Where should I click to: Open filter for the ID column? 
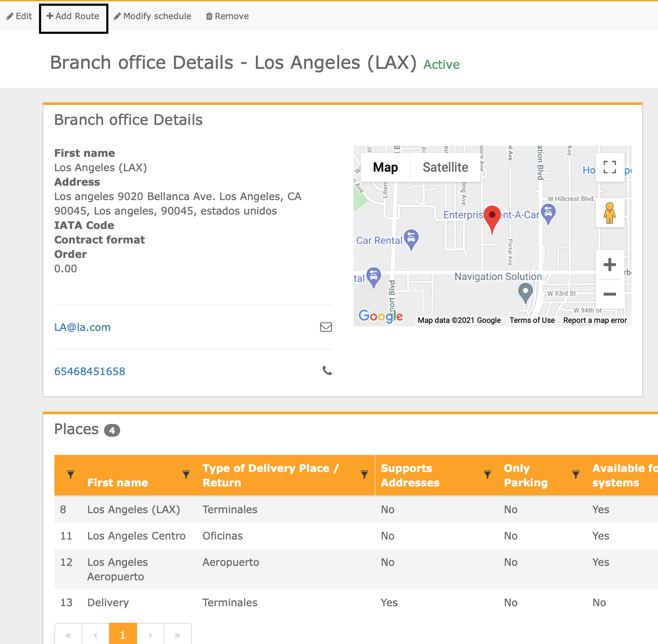click(71, 475)
